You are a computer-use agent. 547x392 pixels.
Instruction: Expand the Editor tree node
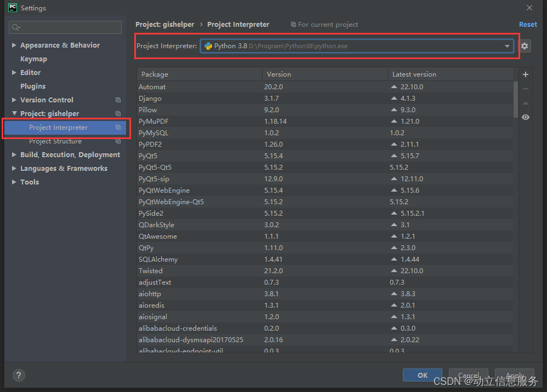(14, 72)
